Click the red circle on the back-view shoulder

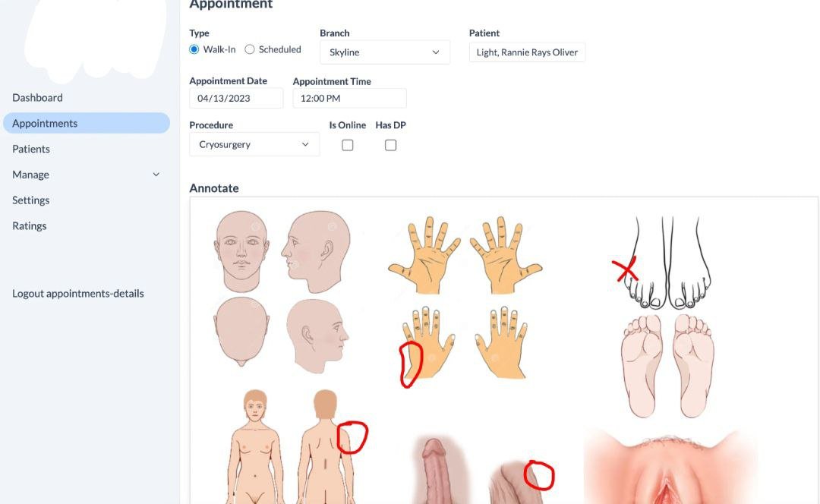tap(352, 437)
